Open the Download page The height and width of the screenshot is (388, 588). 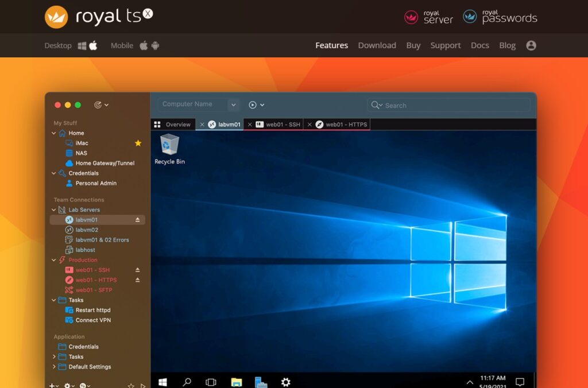[x=377, y=45]
